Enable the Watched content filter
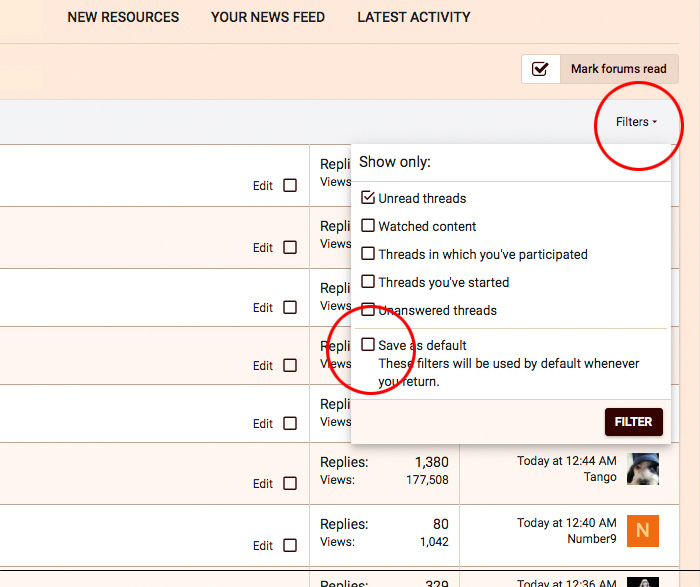The image size is (700, 587). pos(368,226)
